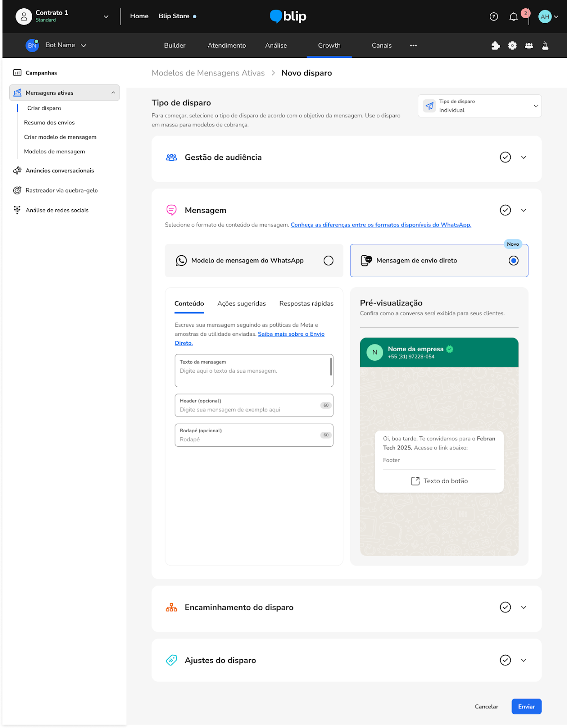Collapse the Mensagens ativas sidebar group
This screenshot has width=567, height=728.
point(113,93)
